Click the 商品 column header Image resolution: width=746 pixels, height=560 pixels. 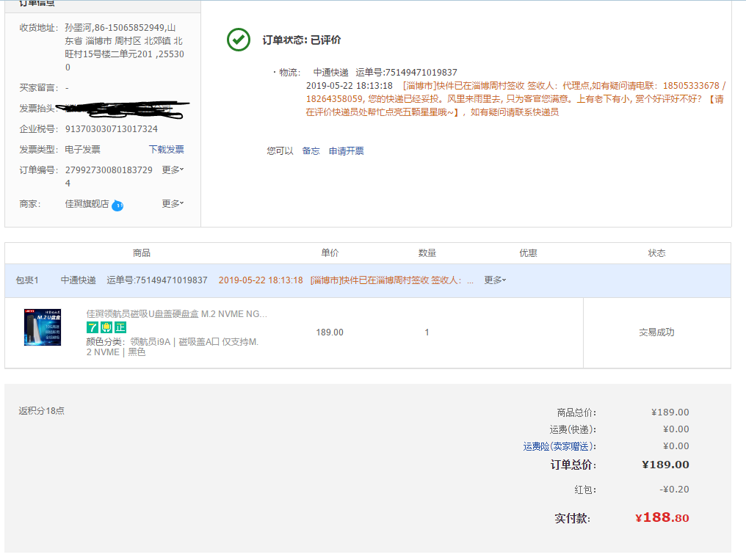click(x=141, y=253)
